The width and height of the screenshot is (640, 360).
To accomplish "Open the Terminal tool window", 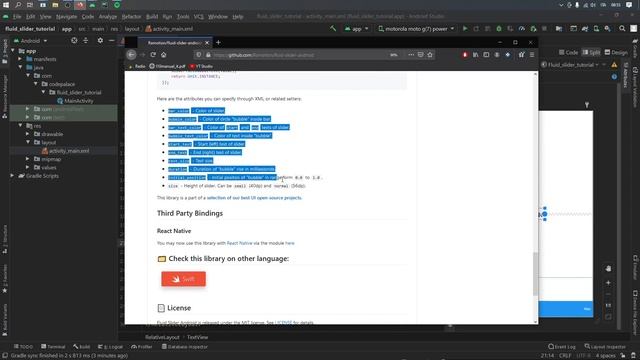I will coord(53,347).
